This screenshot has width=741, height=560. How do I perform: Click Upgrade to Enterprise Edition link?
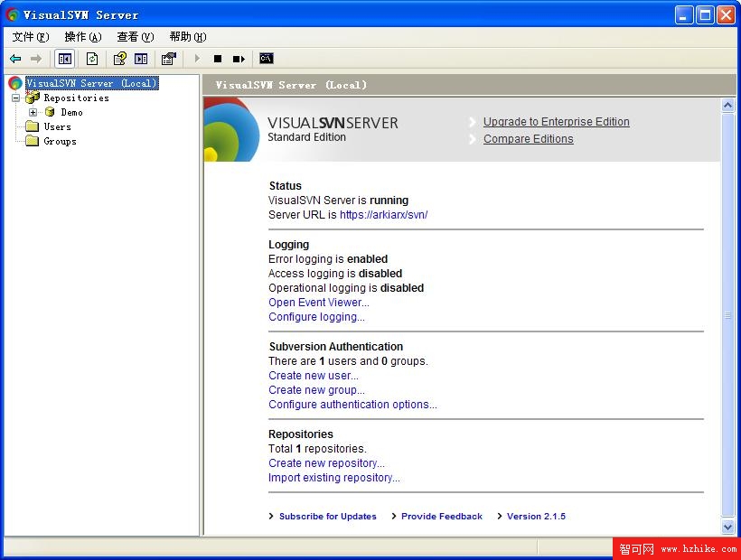click(557, 122)
